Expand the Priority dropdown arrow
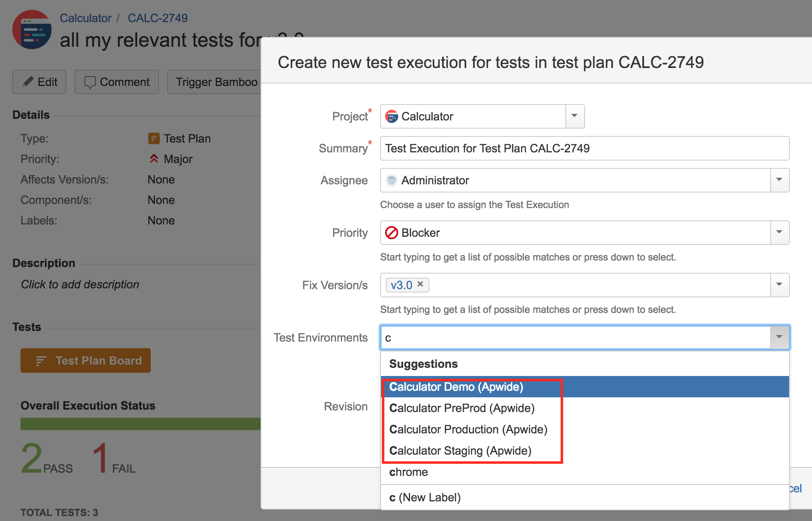This screenshot has height=521, width=812. point(780,233)
